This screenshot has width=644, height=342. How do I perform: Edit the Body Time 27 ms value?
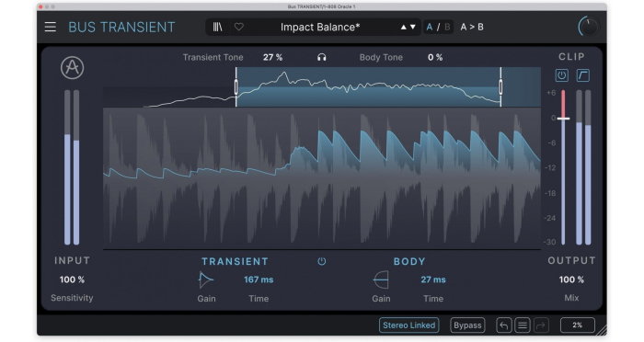[433, 279]
